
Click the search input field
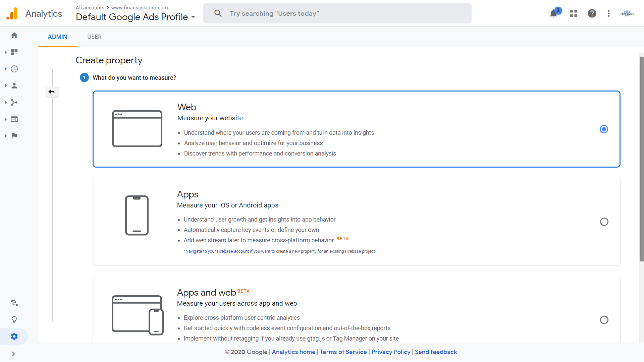(337, 13)
